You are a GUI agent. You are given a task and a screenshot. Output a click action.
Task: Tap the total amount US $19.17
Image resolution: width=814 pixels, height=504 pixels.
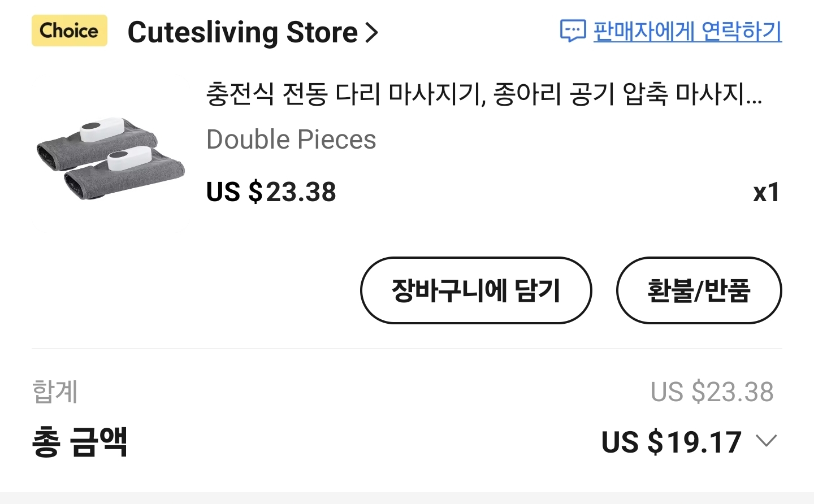(x=671, y=442)
